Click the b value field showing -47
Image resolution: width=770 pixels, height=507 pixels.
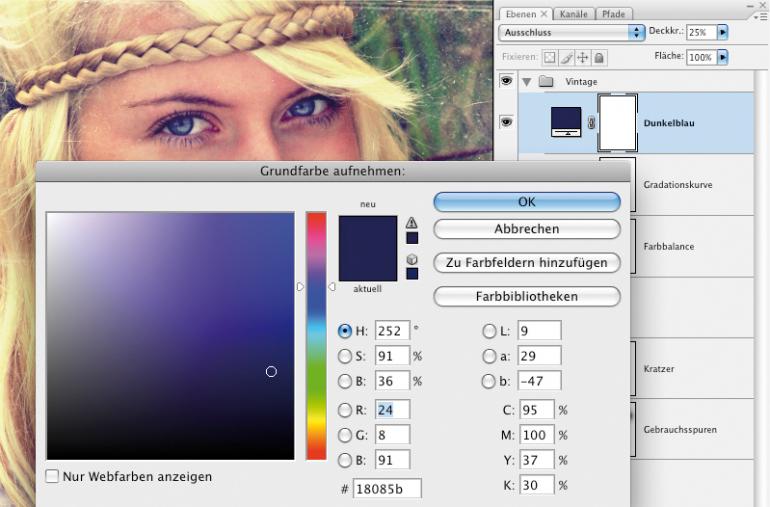(x=539, y=381)
